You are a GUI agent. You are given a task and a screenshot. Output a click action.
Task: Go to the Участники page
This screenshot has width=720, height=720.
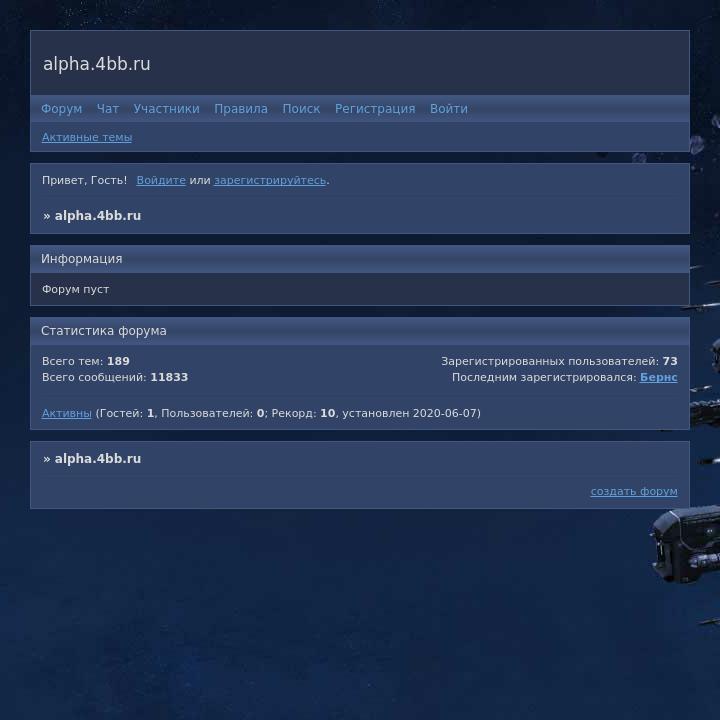166,109
